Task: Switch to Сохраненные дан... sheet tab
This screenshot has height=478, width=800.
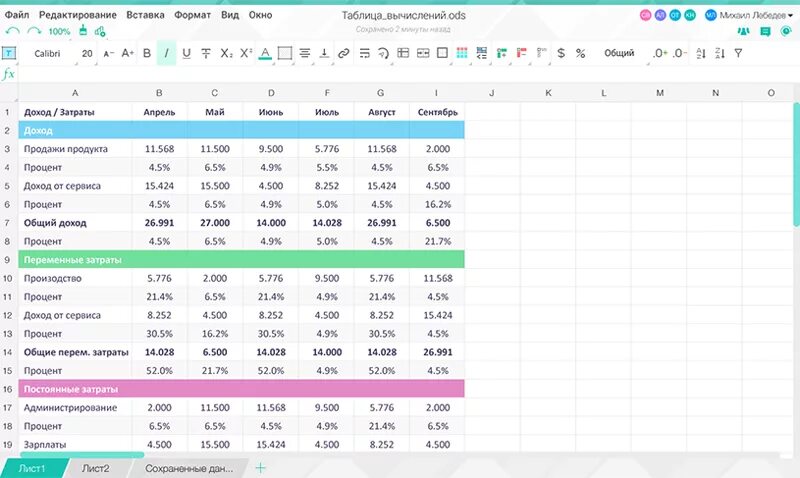Action: click(189, 468)
